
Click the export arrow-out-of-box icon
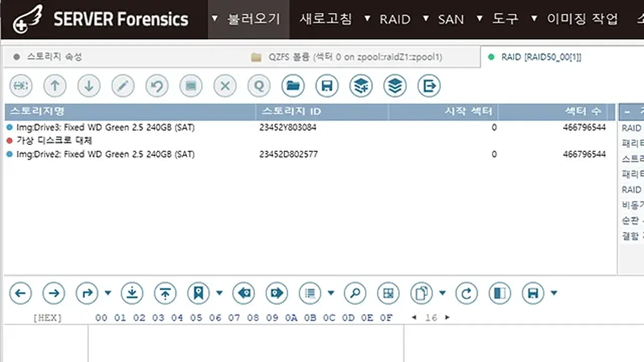tap(429, 86)
